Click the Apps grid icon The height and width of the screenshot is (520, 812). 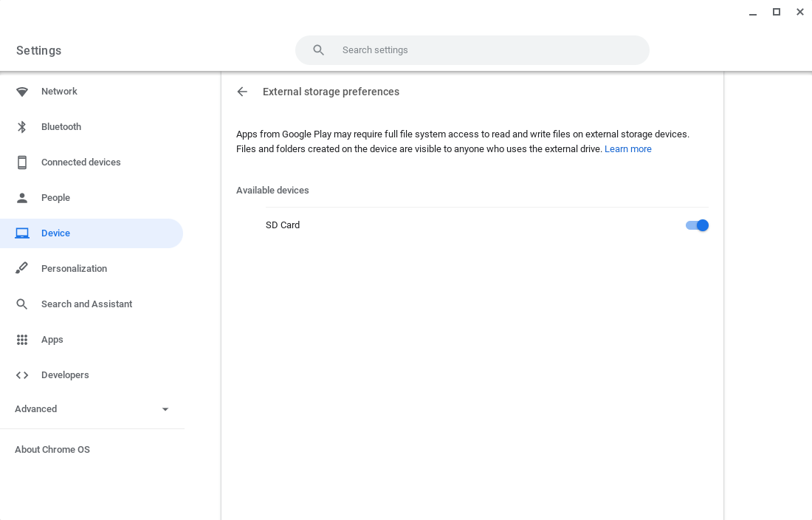click(x=22, y=339)
